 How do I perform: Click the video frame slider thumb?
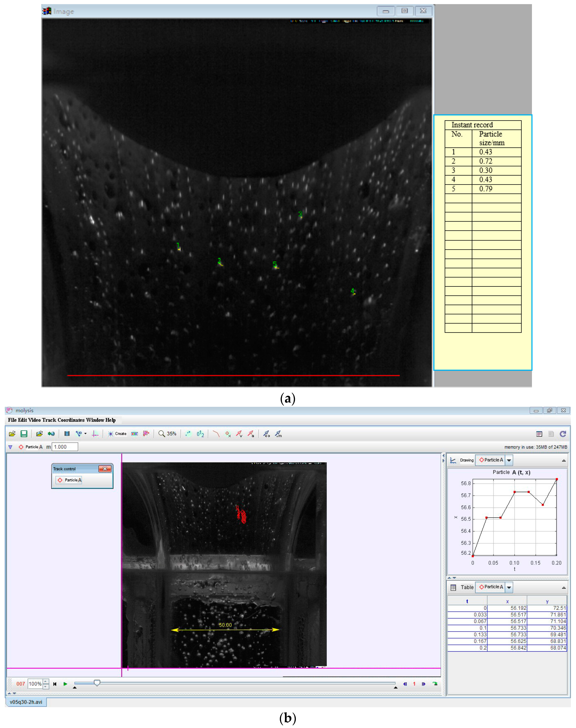point(97,683)
